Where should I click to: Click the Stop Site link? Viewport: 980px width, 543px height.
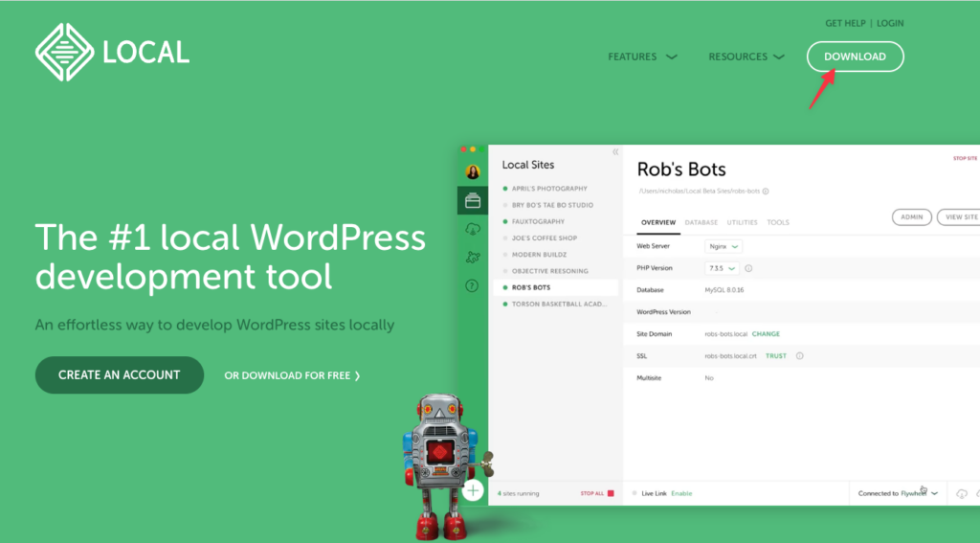(965, 158)
